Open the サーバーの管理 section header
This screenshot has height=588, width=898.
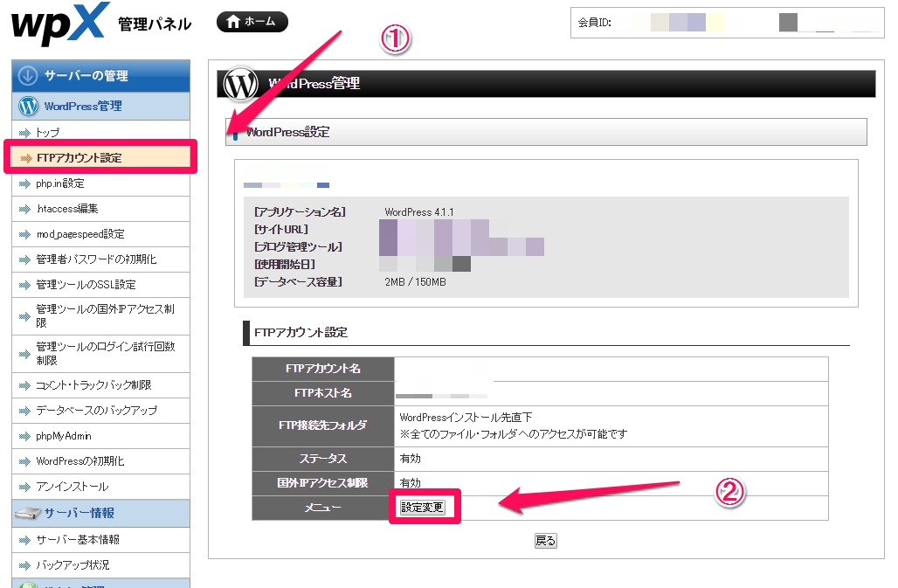point(100,76)
